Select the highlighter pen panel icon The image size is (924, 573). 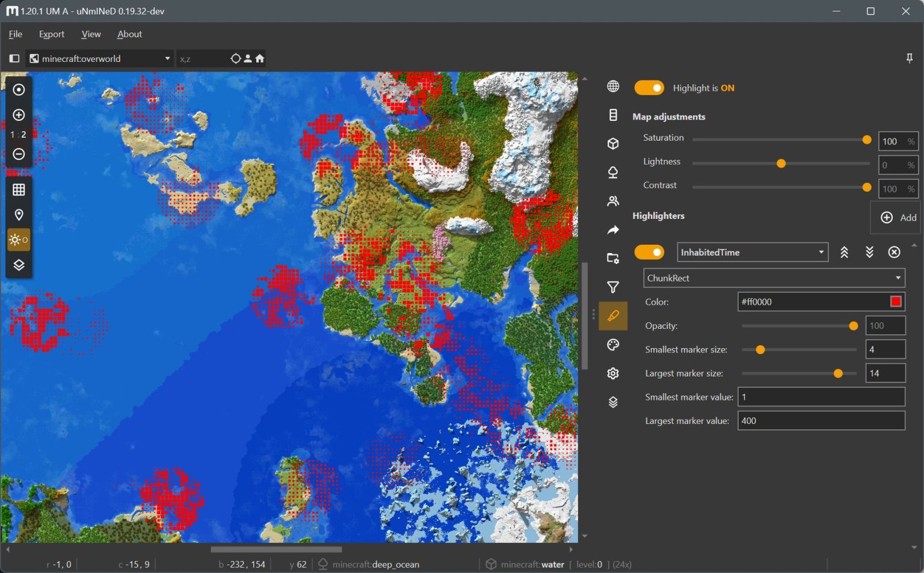click(x=612, y=316)
